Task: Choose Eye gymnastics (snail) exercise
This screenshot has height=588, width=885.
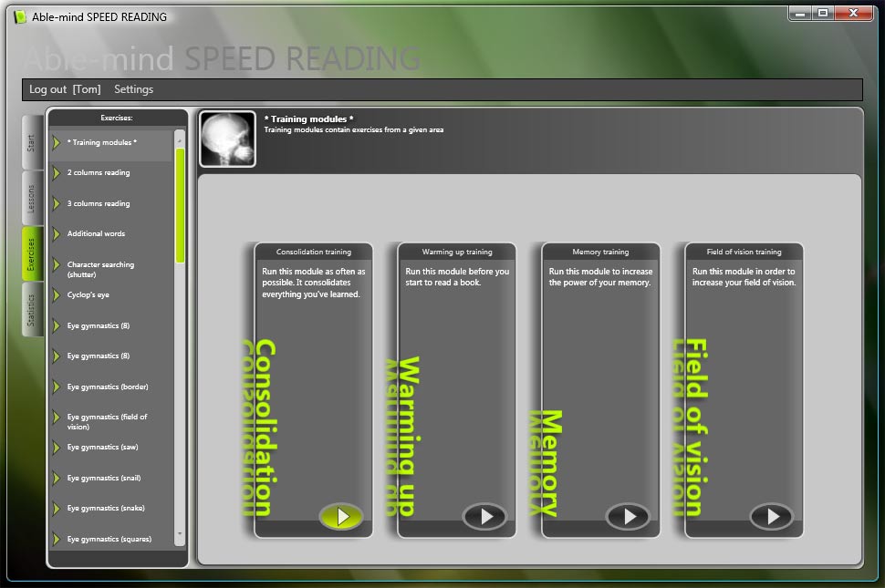Action: point(104,478)
